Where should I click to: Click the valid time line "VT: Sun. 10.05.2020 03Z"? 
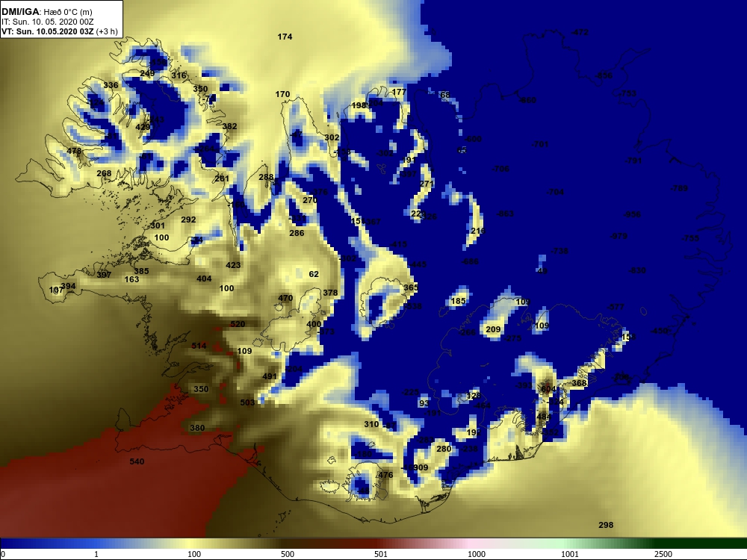[x=48, y=31]
